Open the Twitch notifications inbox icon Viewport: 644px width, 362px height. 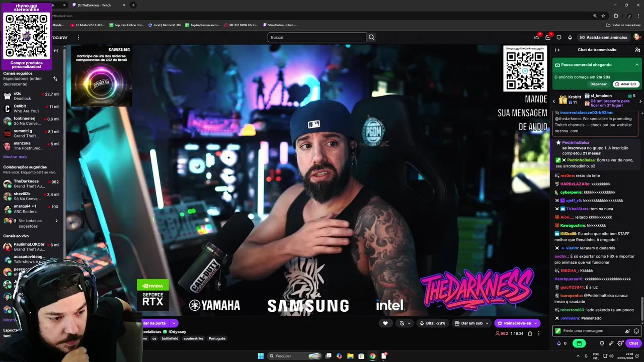(548, 37)
